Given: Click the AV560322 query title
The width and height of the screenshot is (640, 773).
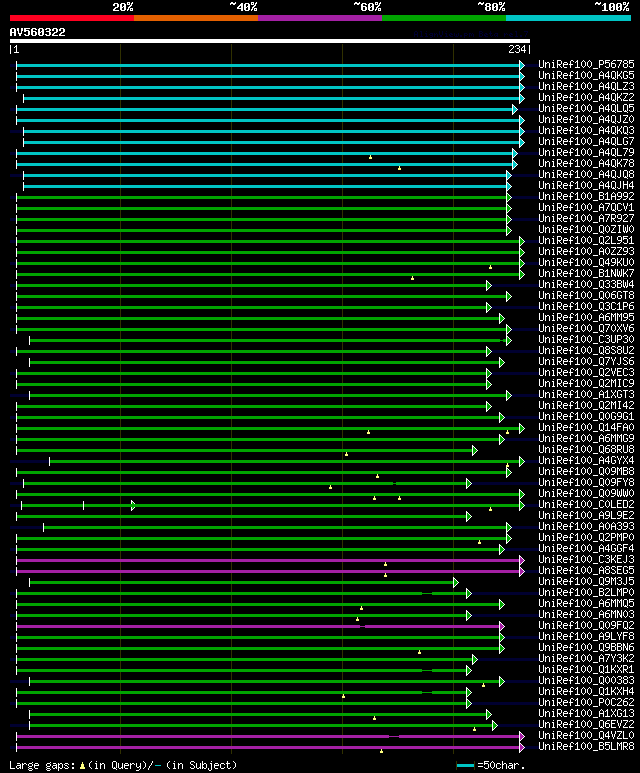Looking at the screenshot, I should [x=37, y=33].
